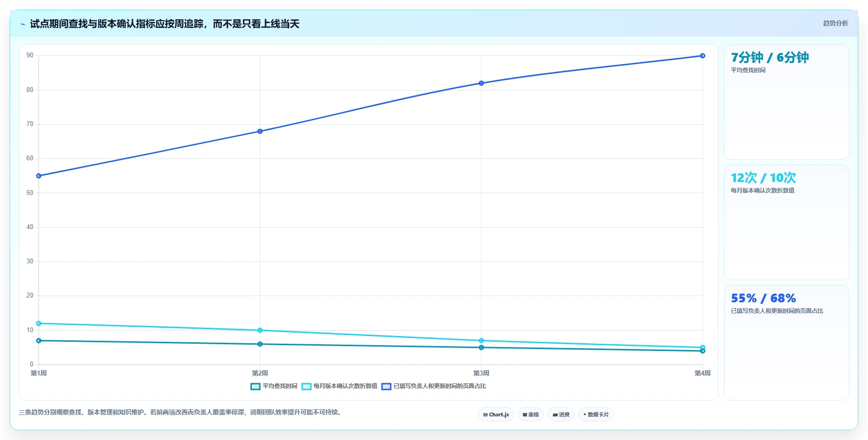
Task: Toggle 每月版本确认次数折算值 legend series
Action: 340,386
